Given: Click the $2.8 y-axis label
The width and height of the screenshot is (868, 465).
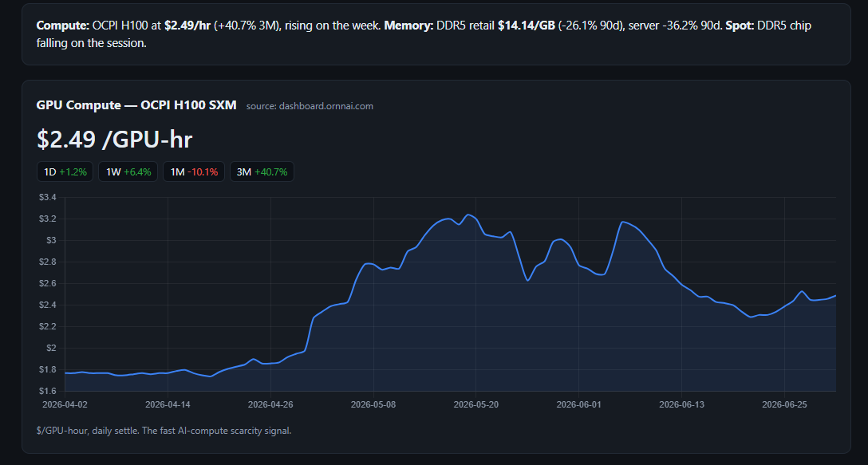Looking at the screenshot, I should (48, 262).
